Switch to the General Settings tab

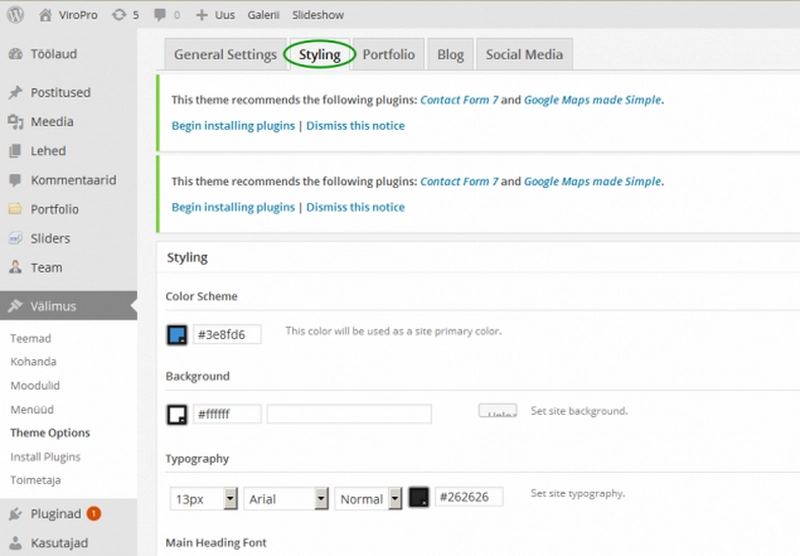(225, 55)
